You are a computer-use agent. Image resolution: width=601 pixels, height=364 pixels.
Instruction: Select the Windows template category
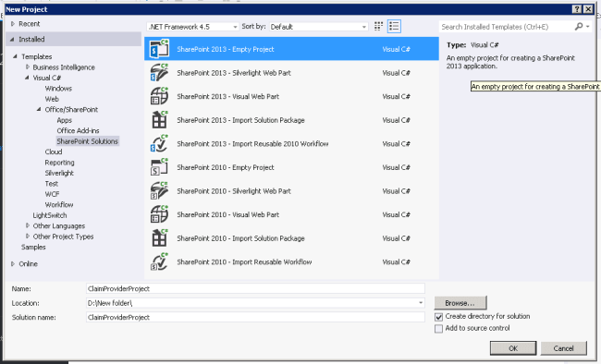pos(58,89)
